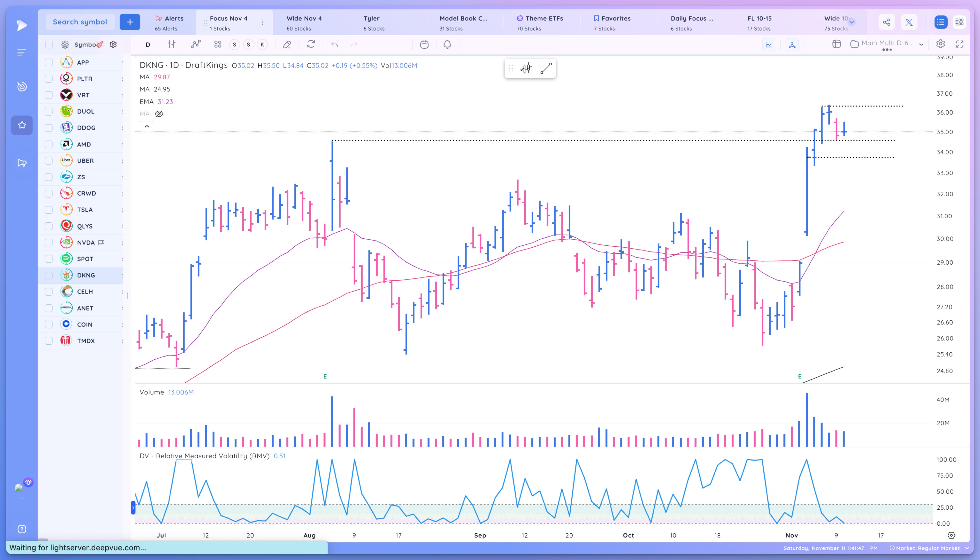Share chart to X (Twitter)
The height and width of the screenshot is (560, 980).
click(909, 22)
